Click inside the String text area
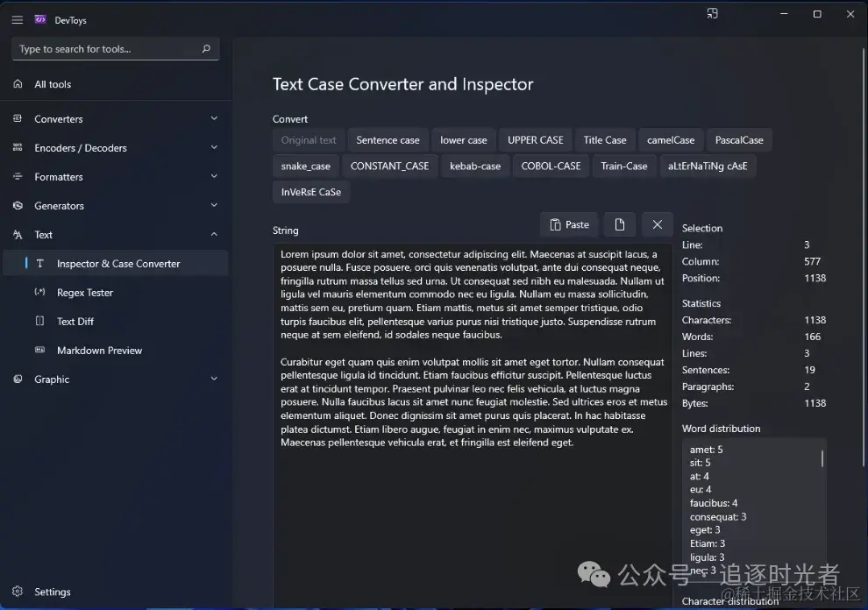The width and height of the screenshot is (868, 610). click(x=473, y=426)
